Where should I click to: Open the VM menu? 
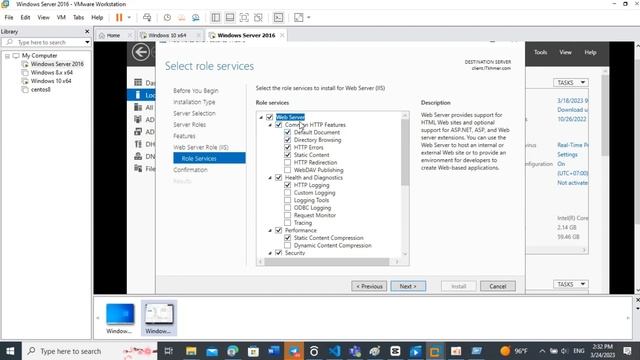pyautogui.click(x=61, y=18)
